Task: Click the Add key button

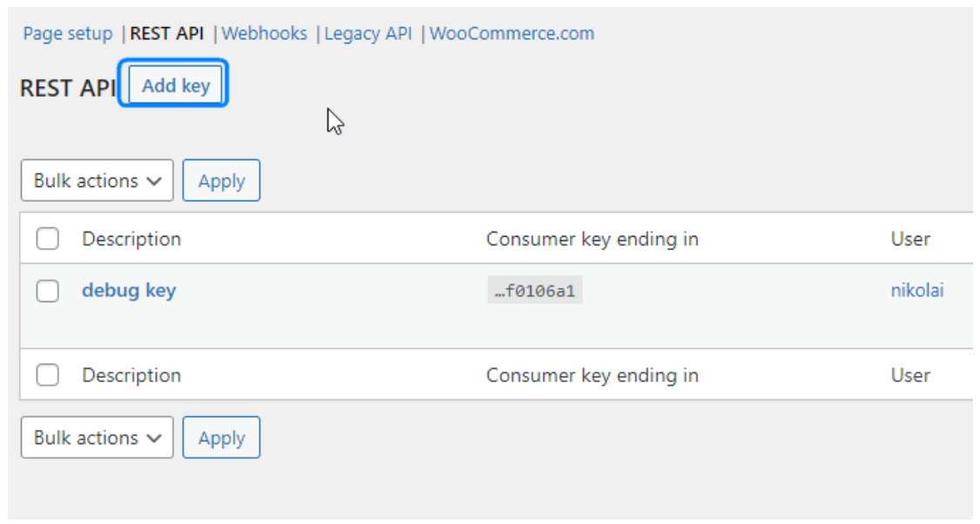Action: (x=176, y=85)
